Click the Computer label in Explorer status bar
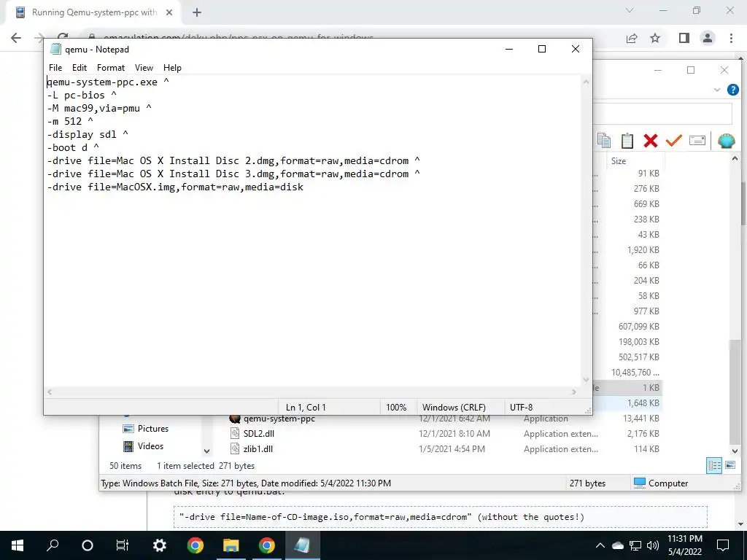This screenshot has width=747, height=560. pos(668,483)
